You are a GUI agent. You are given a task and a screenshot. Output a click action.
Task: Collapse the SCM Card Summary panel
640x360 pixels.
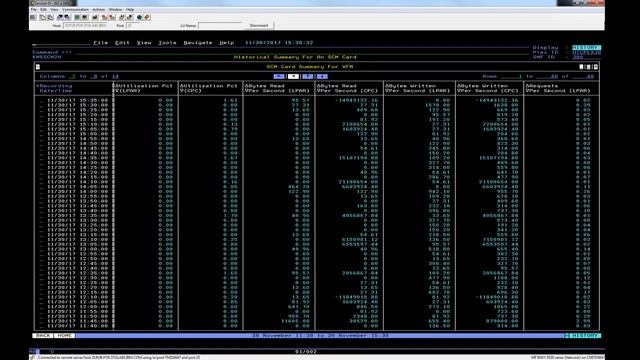(38, 67)
